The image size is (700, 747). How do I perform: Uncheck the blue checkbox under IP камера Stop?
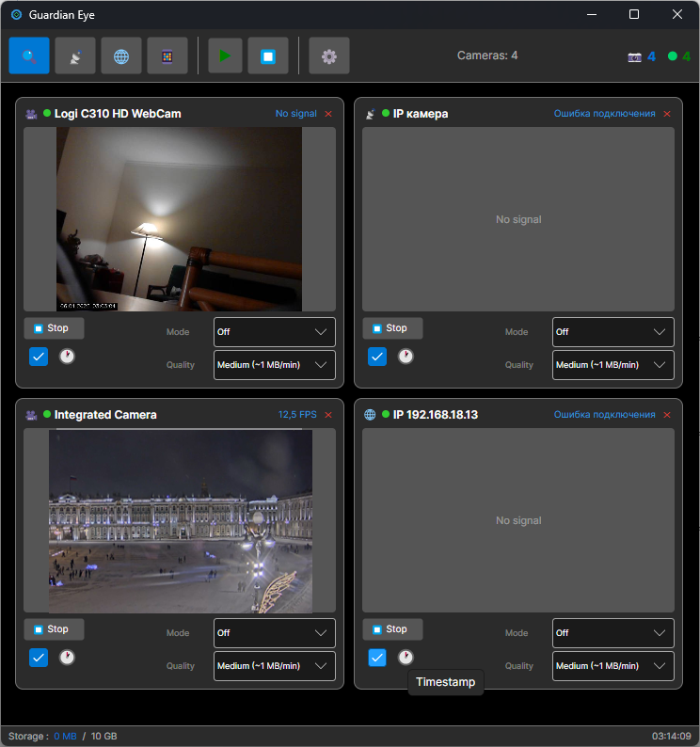[x=377, y=357]
